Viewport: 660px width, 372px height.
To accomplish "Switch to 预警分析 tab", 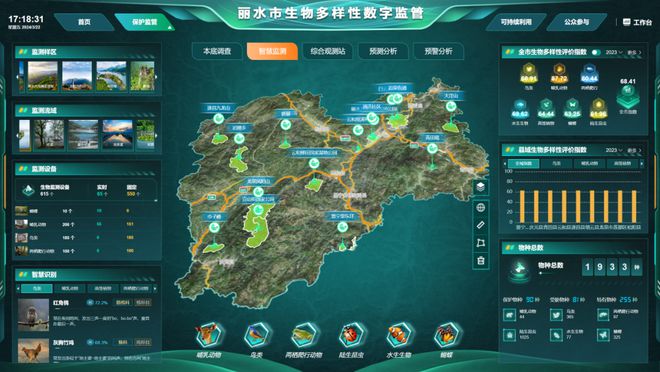I will (x=438, y=51).
